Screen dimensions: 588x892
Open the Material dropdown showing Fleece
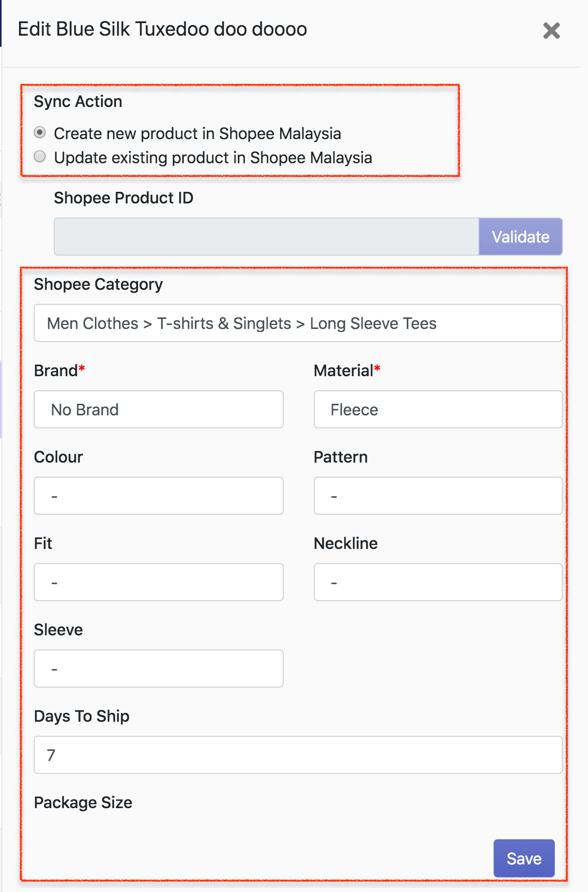point(438,409)
